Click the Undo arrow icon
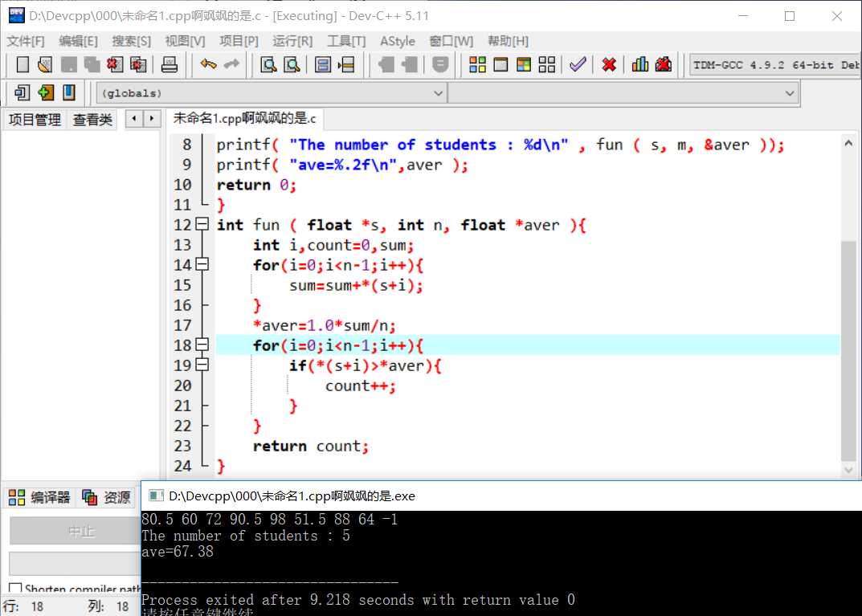Viewport: 862px width, 616px height. (x=208, y=65)
